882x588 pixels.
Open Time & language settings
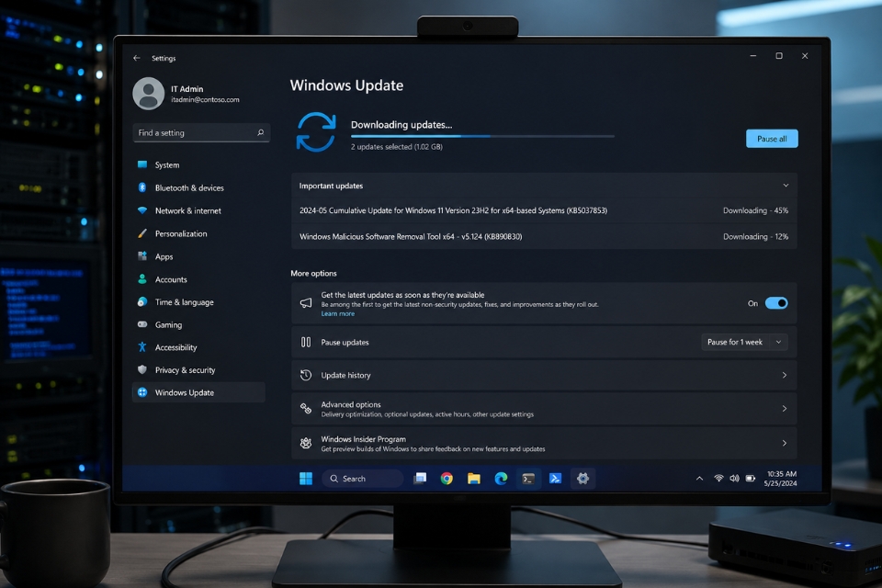click(x=198, y=302)
